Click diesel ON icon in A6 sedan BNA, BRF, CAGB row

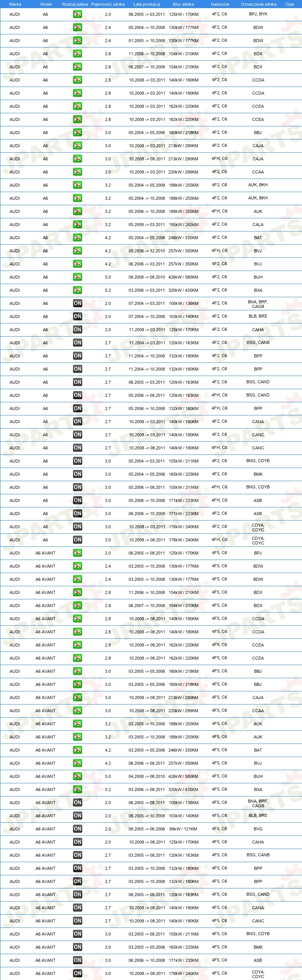(x=77, y=303)
